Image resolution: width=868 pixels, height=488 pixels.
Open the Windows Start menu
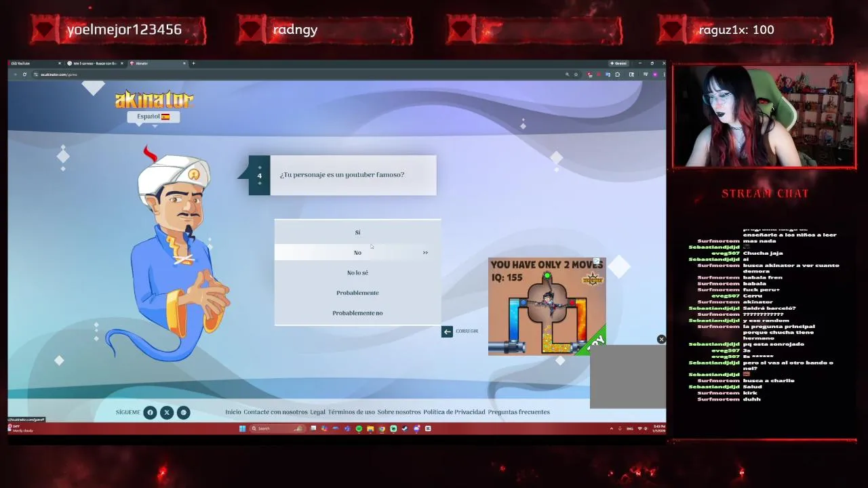(242, 428)
